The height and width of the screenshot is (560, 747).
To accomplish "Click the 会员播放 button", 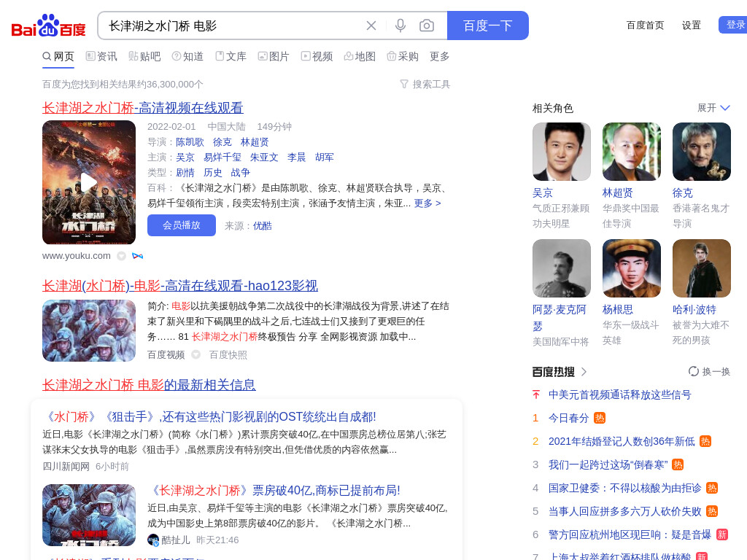I will (x=182, y=225).
